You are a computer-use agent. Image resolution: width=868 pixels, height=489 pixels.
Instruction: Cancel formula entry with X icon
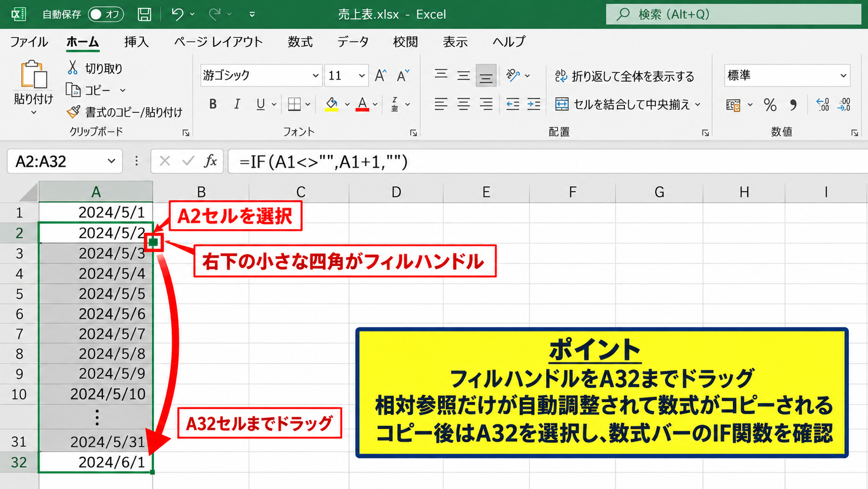coord(165,161)
